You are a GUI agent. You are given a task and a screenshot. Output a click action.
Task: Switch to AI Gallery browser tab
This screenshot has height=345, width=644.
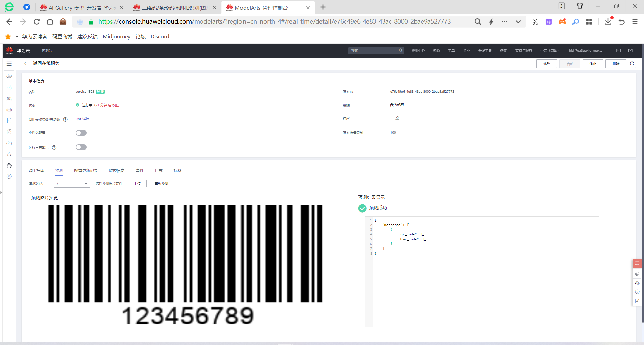[x=82, y=7]
